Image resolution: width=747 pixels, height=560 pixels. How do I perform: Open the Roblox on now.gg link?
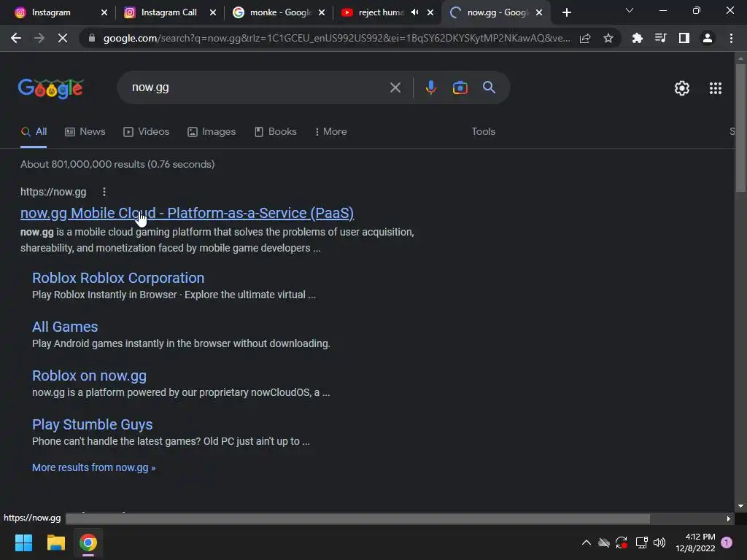pyautogui.click(x=89, y=376)
